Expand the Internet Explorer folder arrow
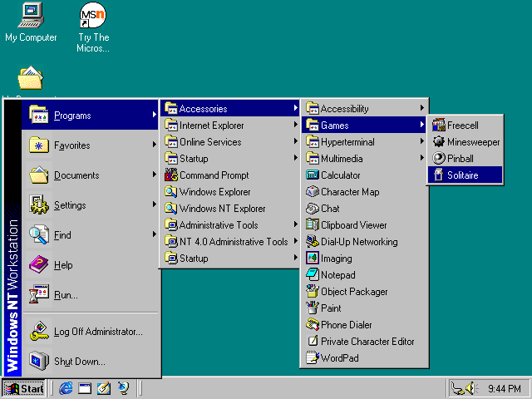Viewport: 532px width, 399px height. click(x=296, y=125)
